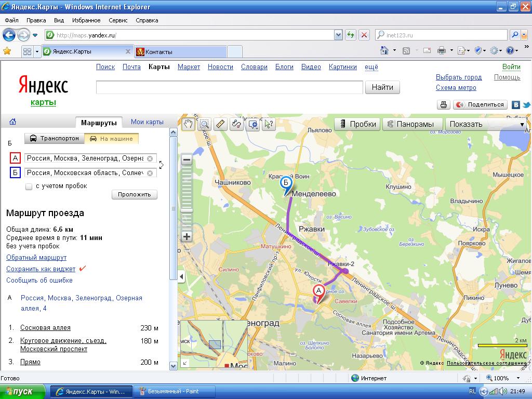The width and height of the screenshot is (532, 399).
Task: Click the Проложить route button
Action: click(x=135, y=194)
